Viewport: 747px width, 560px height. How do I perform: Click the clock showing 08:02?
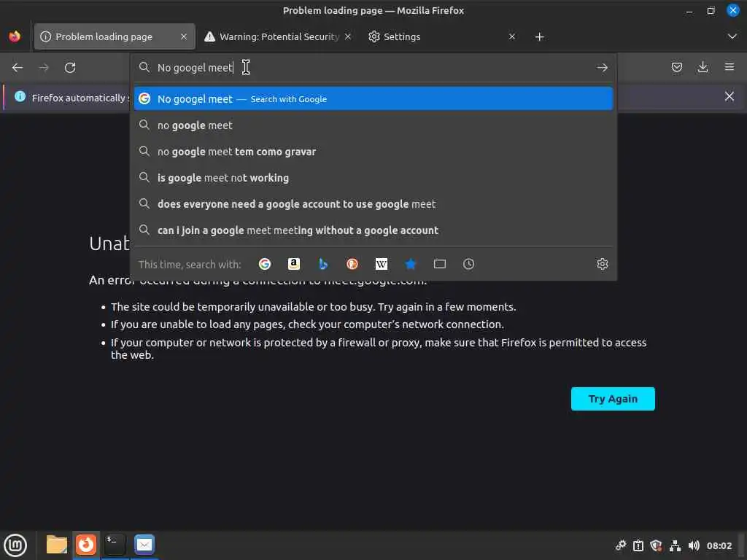[x=719, y=545]
